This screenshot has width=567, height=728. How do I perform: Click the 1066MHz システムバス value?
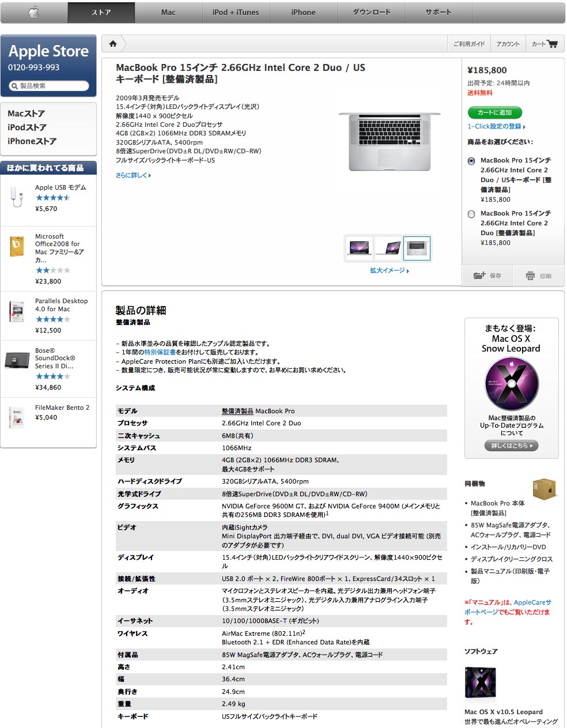(237, 448)
